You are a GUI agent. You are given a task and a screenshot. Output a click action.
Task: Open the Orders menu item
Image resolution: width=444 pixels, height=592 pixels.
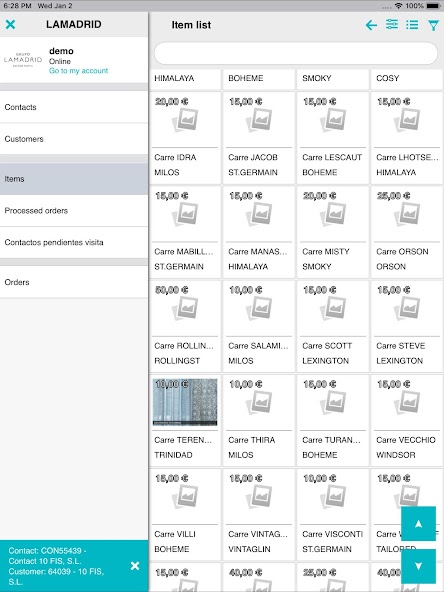pos(74,282)
